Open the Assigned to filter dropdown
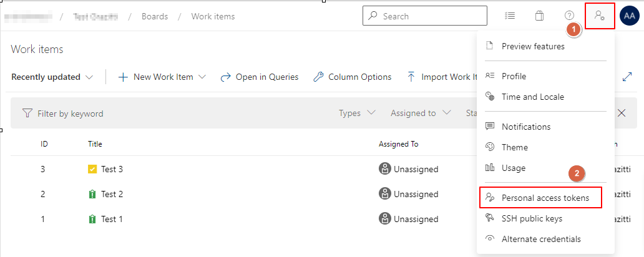Image resolution: width=644 pixels, height=257 pixels. 421,113
